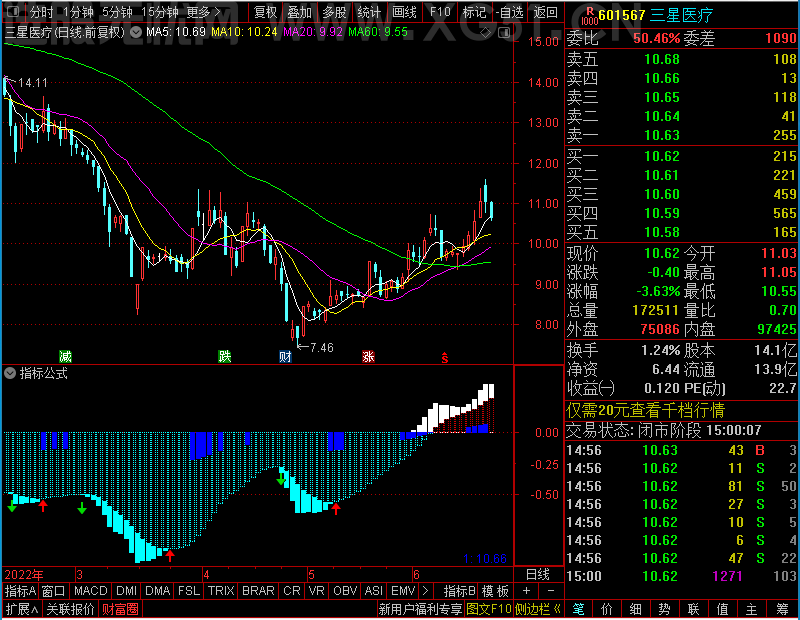
Task: Select the OBV indicator
Action: (x=345, y=591)
